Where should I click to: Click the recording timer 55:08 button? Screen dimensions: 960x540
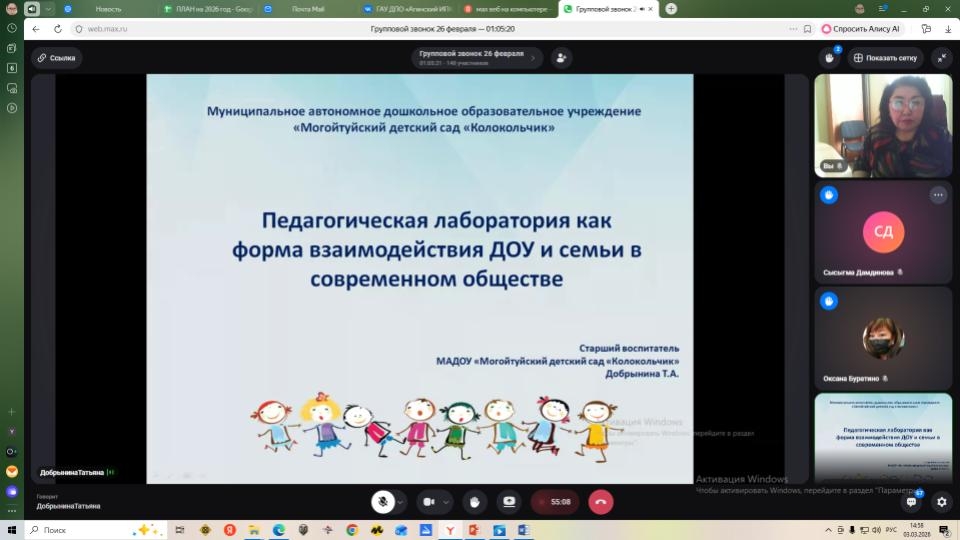[x=555, y=502]
